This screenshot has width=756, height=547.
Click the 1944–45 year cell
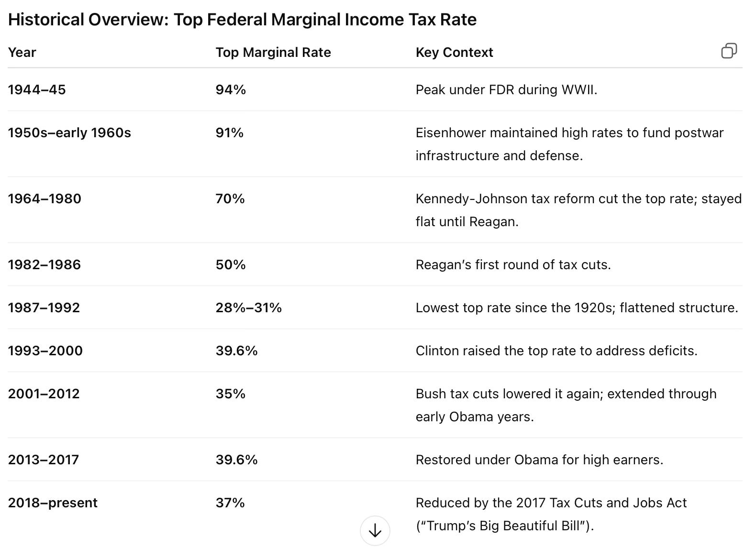(37, 89)
